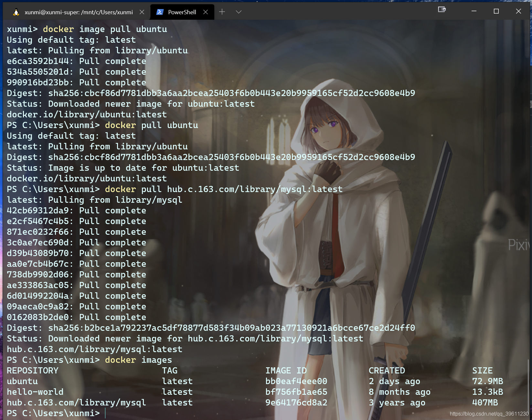Click layer '09aeca0c9a82: Pull complete'
The height and width of the screenshot is (420, 532).
click(76, 307)
